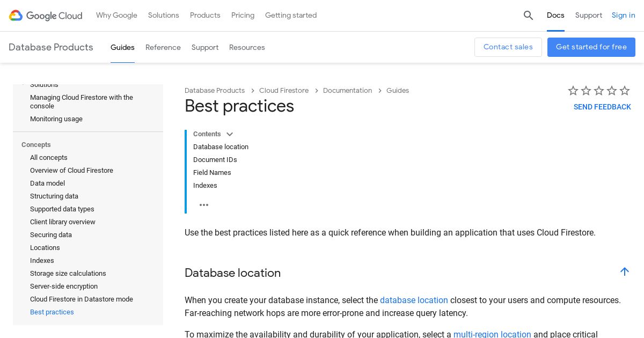644x338 pixels.
Task: Open Monitoring usage in sidebar
Action: tap(56, 119)
